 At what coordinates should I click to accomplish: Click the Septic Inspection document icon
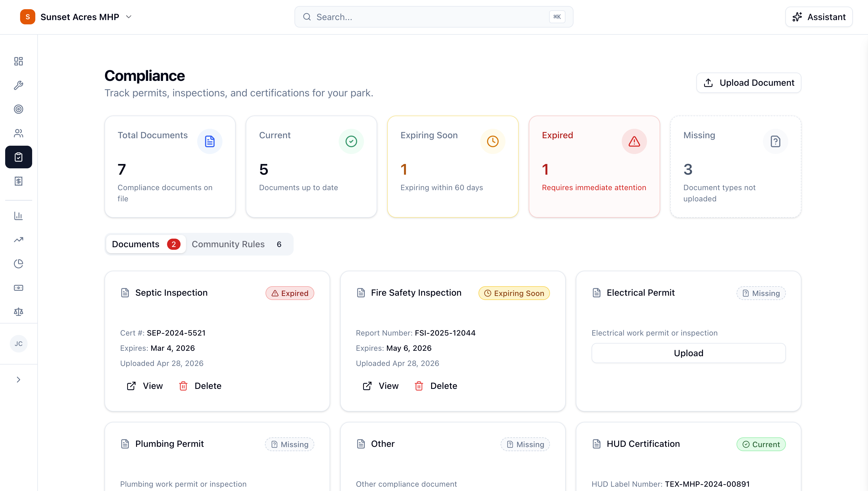tap(125, 293)
